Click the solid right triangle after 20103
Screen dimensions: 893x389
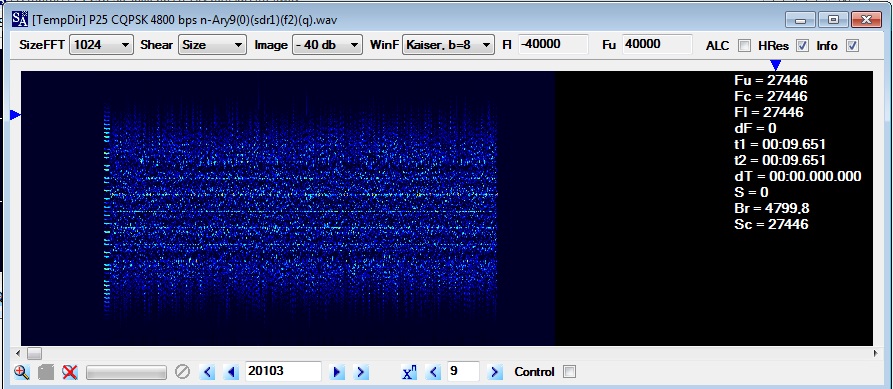pyautogui.click(x=337, y=372)
